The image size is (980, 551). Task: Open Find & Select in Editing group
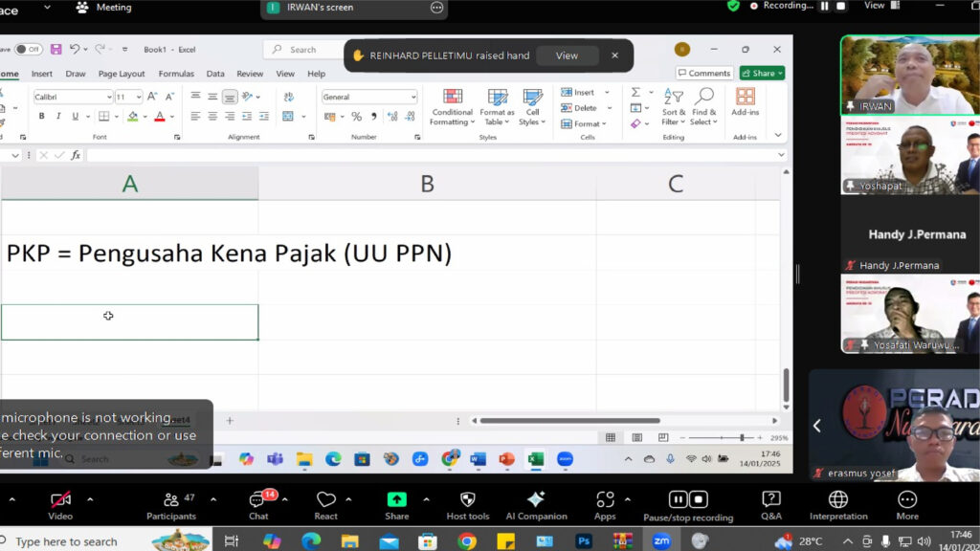[x=703, y=107]
